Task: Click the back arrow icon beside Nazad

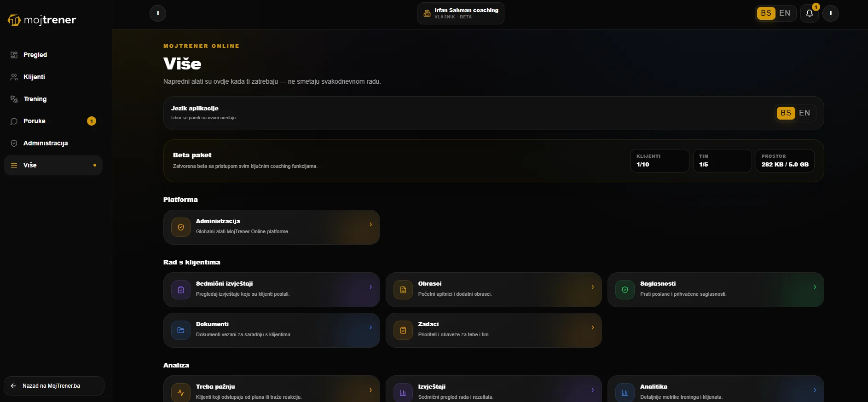Action: [13, 386]
